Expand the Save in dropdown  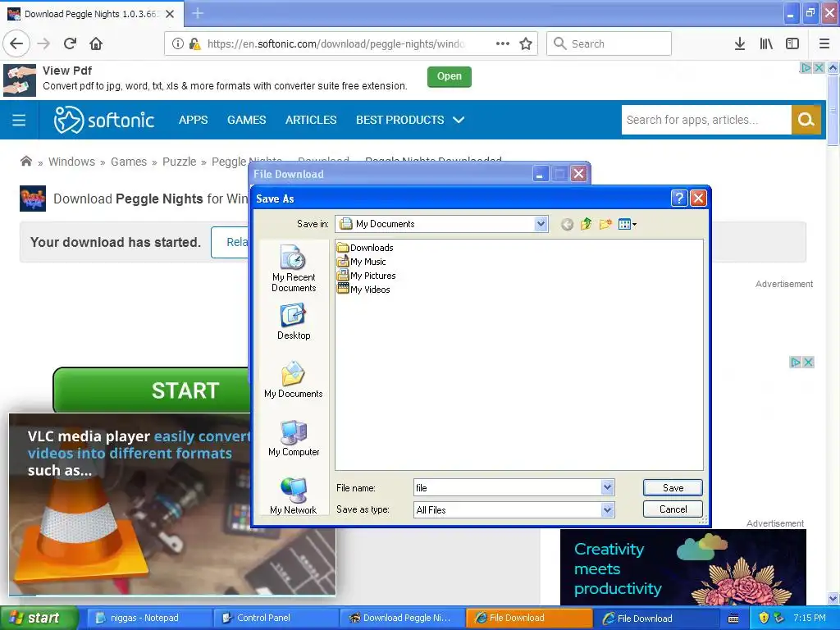[x=541, y=224]
